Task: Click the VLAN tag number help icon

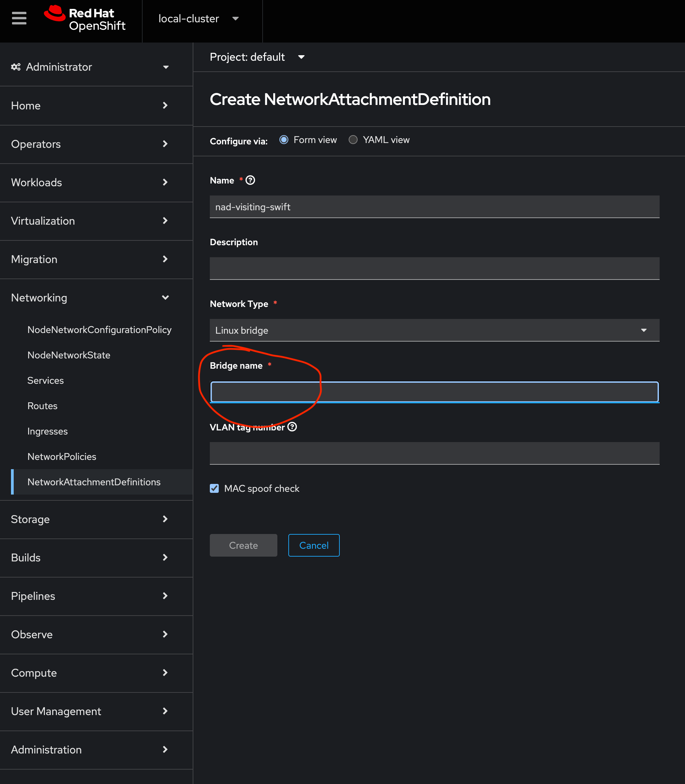Action: [x=292, y=427]
